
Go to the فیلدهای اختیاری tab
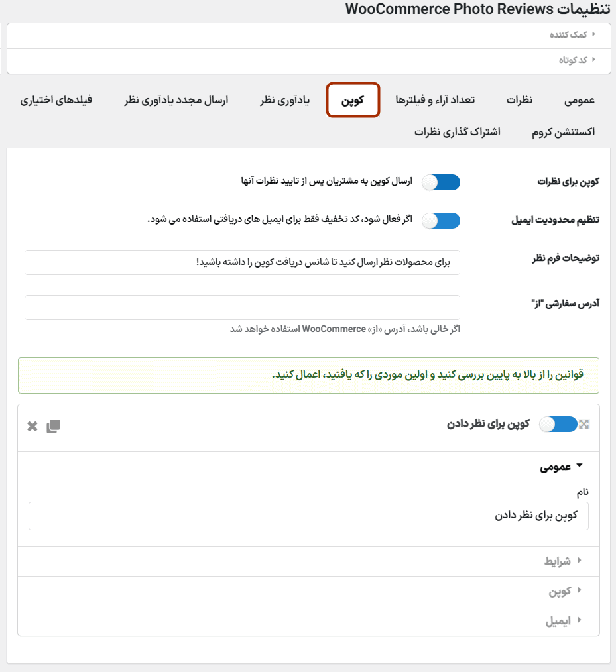coord(56,100)
